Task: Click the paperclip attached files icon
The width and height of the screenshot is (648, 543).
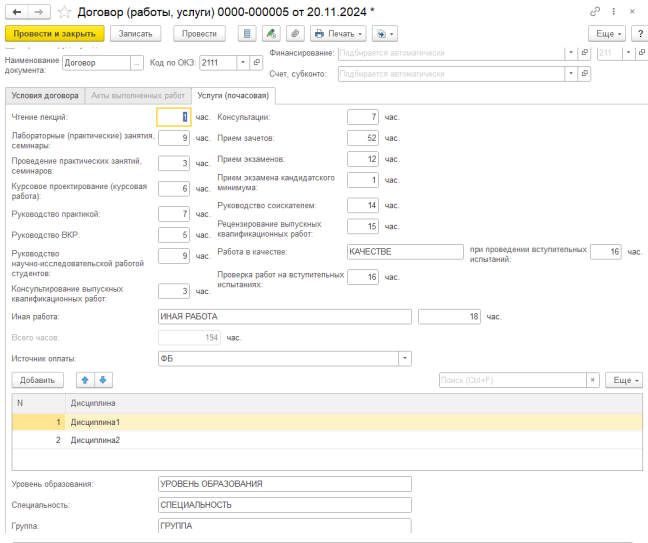Action: (x=295, y=33)
